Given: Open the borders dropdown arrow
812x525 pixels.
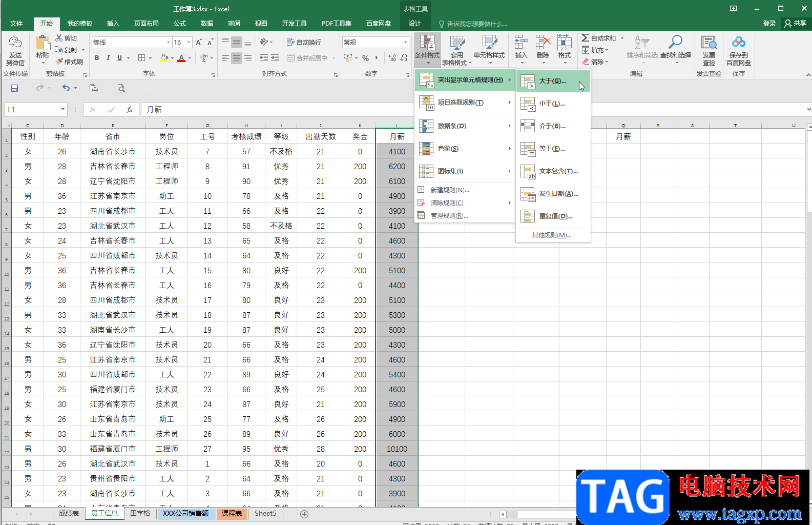Looking at the screenshot, I should coord(150,58).
